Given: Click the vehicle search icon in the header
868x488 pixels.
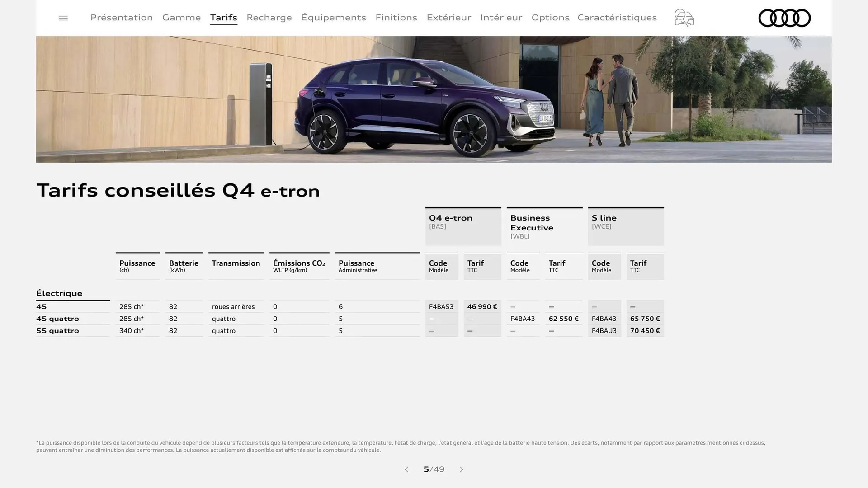Looking at the screenshot, I should (684, 18).
